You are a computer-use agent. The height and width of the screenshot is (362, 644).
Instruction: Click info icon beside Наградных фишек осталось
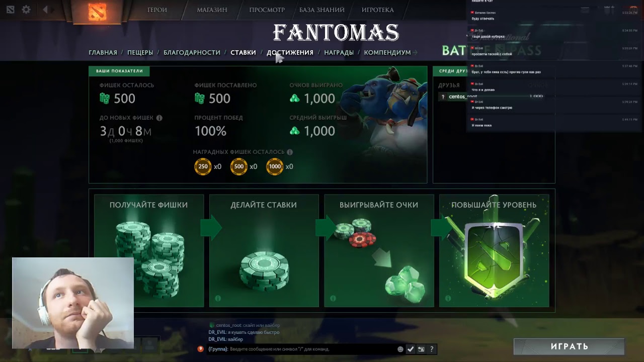tap(290, 152)
